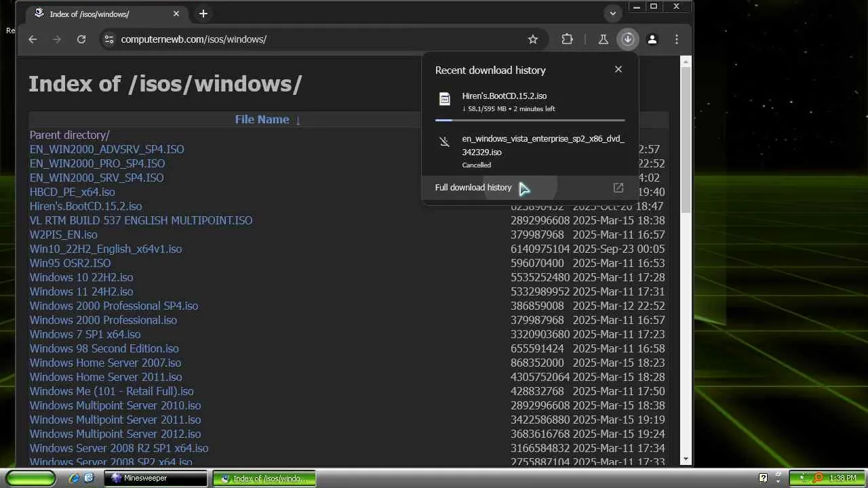Click the second quick launch icon
This screenshot has width=868, height=488.
pyautogui.click(x=89, y=478)
